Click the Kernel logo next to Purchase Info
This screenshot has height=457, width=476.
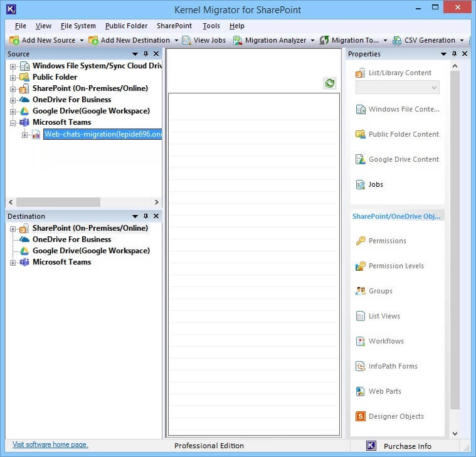click(371, 446)
